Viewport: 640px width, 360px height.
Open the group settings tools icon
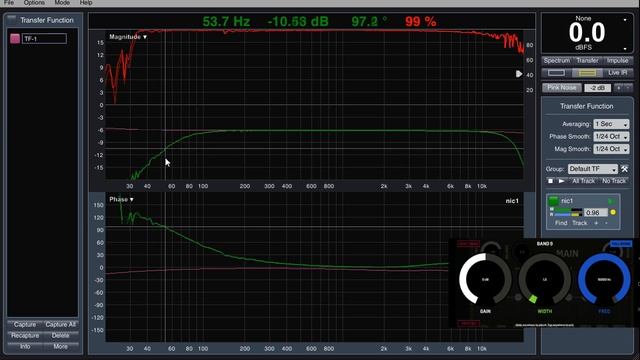624,169
